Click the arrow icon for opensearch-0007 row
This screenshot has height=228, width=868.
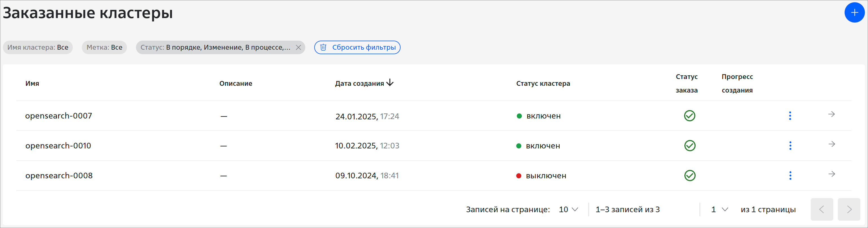(831, 114)
